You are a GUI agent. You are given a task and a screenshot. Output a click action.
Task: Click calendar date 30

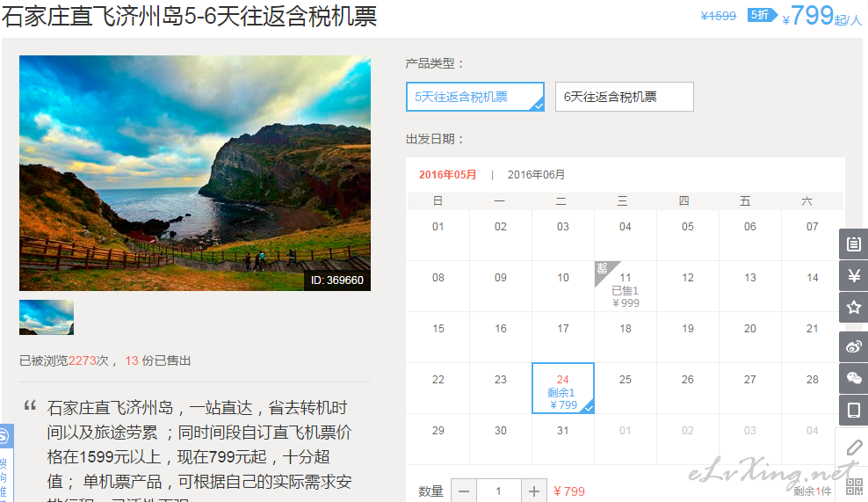tap(501, 431)
